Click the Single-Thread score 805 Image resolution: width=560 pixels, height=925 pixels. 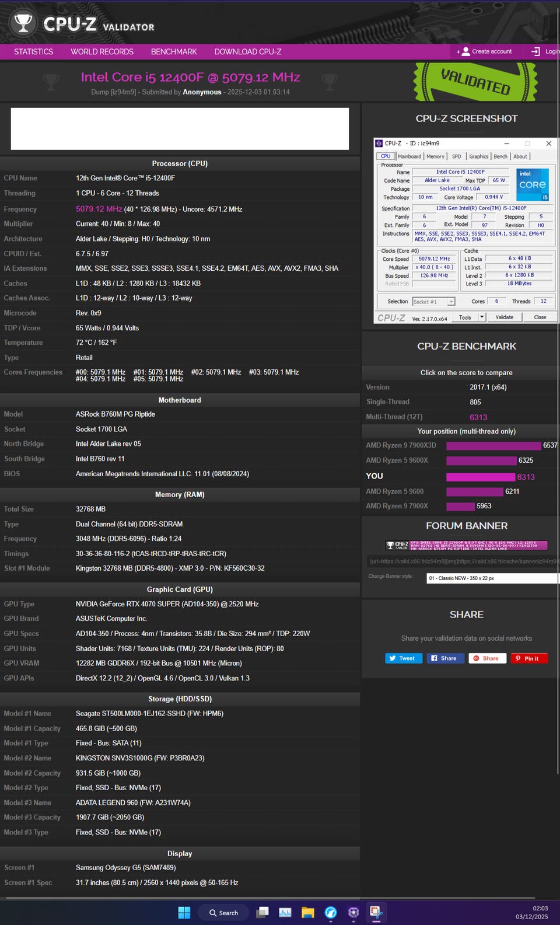[x=475, y=402]
